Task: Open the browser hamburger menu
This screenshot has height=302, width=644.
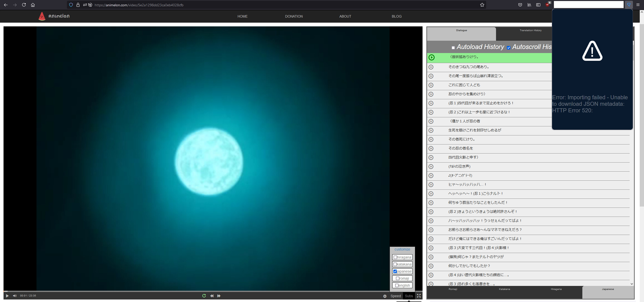Action: [x=638, y=5]
